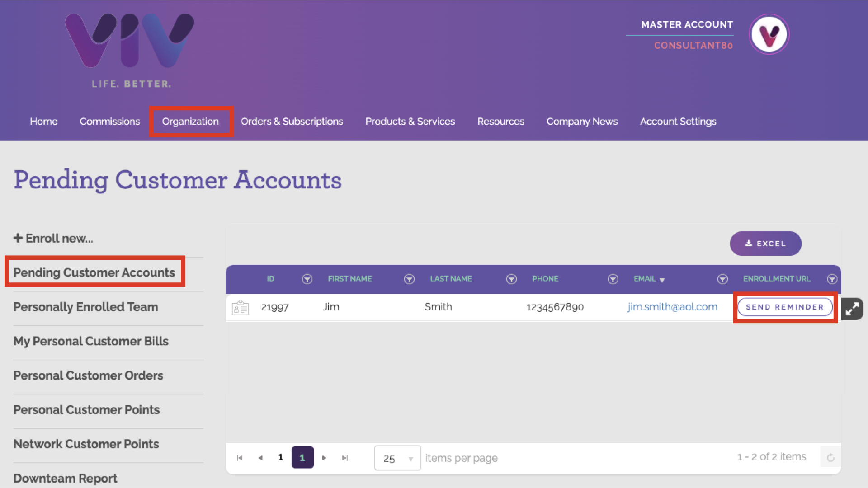The width and height of the screenshot is (868, 488).
Task: Open the ID column filter icon
Action: (x=307, y=279)
